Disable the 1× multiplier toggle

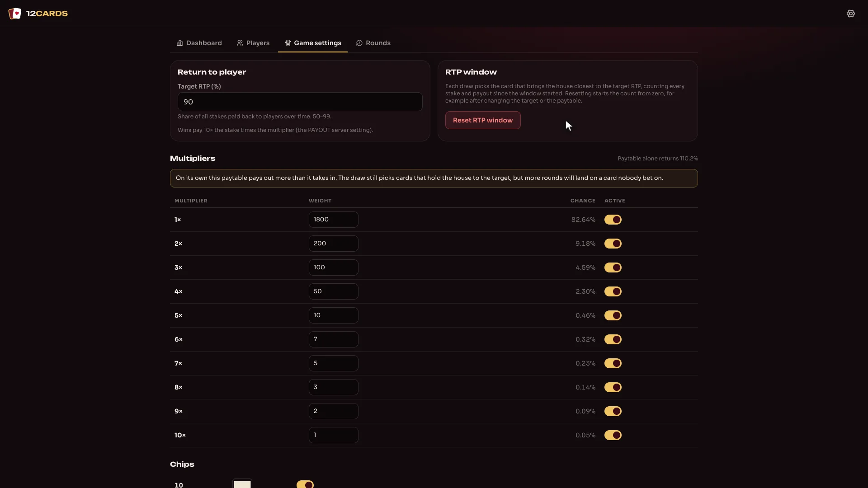point(613,220)
